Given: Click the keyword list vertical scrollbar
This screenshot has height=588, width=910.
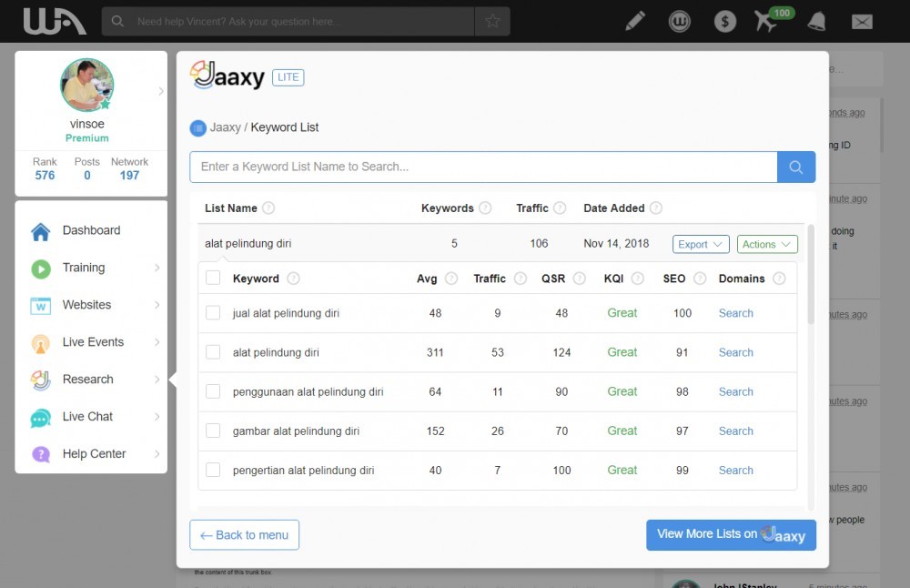Looking at the screenshot, I should (811, 274).
